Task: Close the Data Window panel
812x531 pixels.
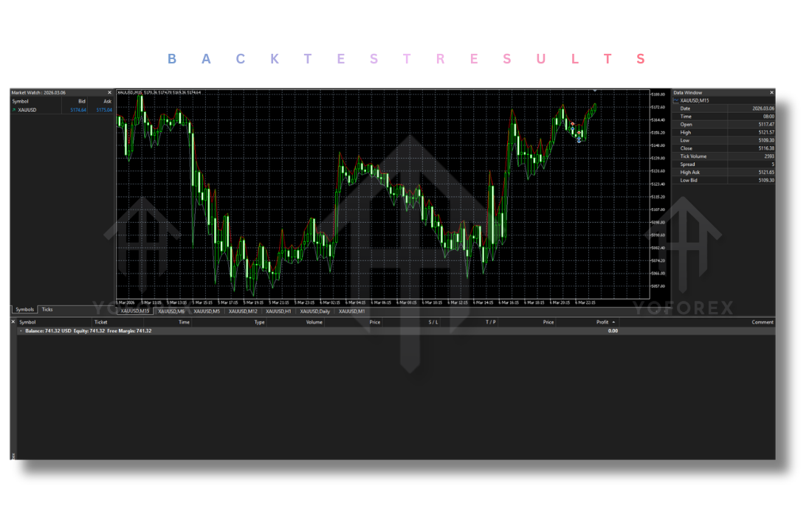Action: (772, 93)
